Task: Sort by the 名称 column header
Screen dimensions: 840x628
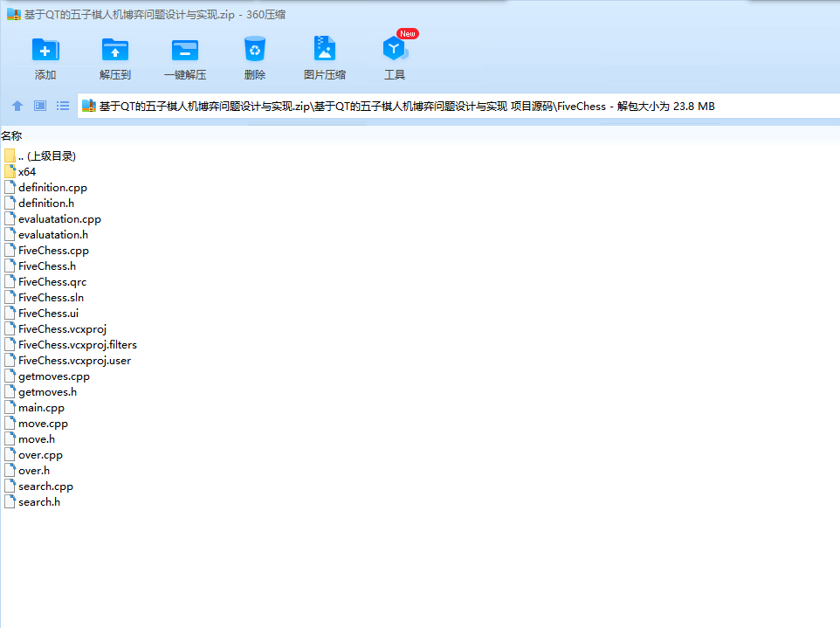Action: [11, 136]
